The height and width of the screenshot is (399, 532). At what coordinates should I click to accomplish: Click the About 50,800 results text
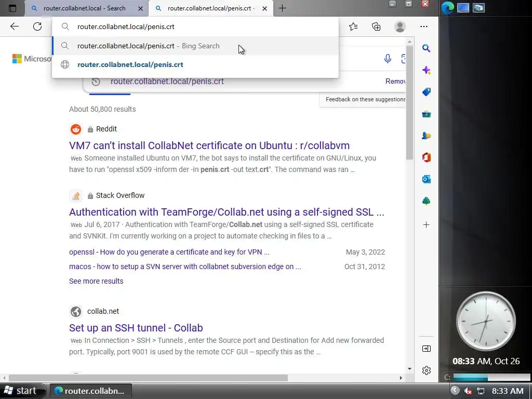(x=102, y=109)
